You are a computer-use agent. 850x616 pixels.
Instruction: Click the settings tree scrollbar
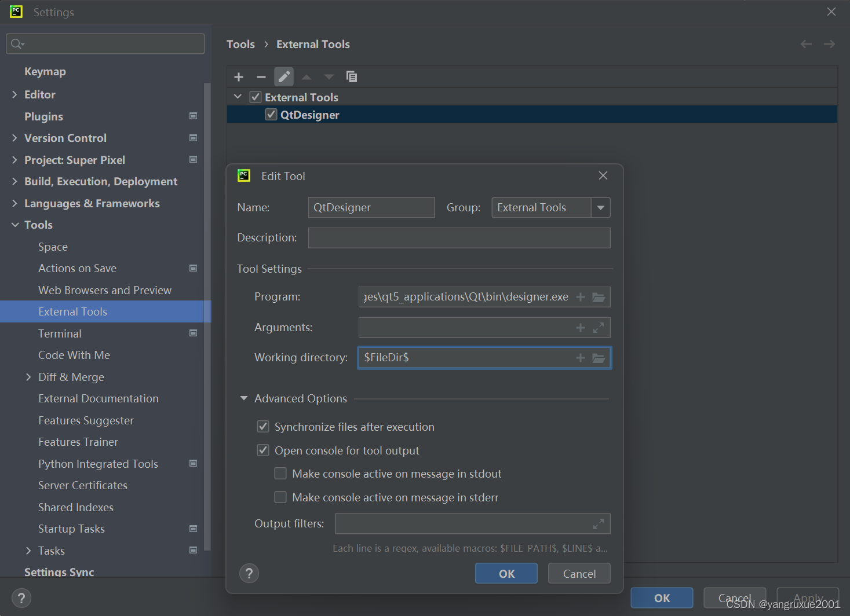coord(207,316)
